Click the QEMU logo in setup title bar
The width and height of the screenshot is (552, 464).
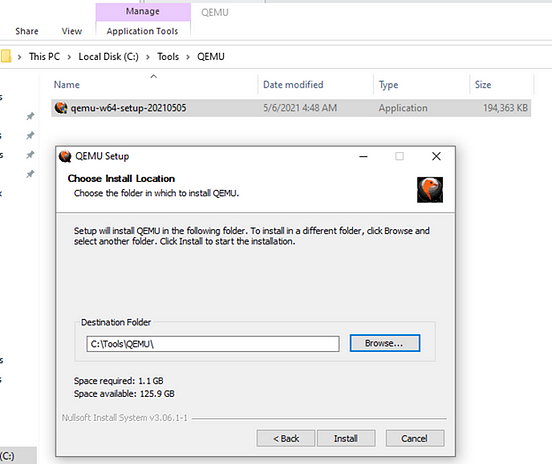point(65,156)
